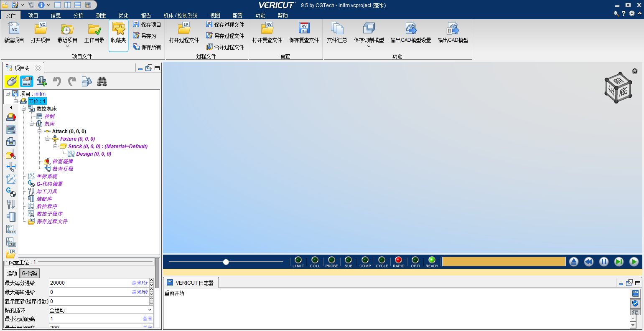Toggle the LIMIT status light
This screenshot has height=331, width=644.
coord(298,262)
